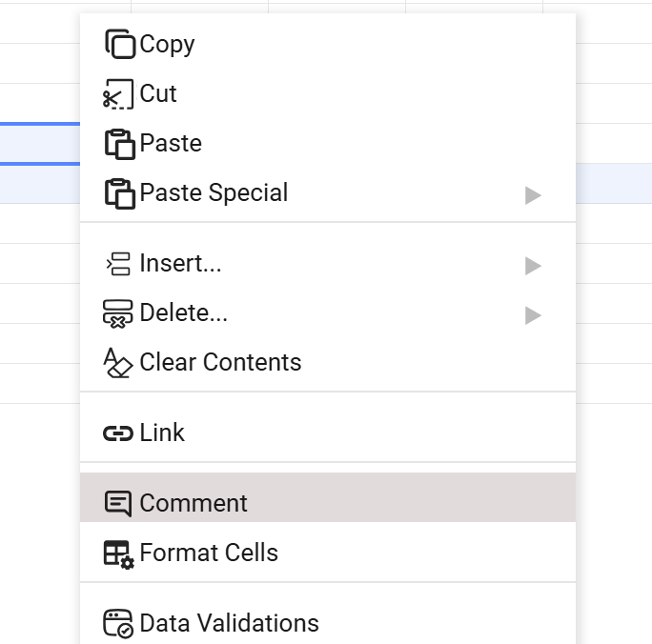
Task: Click the Delete rows icon
Action: [118, 313]
